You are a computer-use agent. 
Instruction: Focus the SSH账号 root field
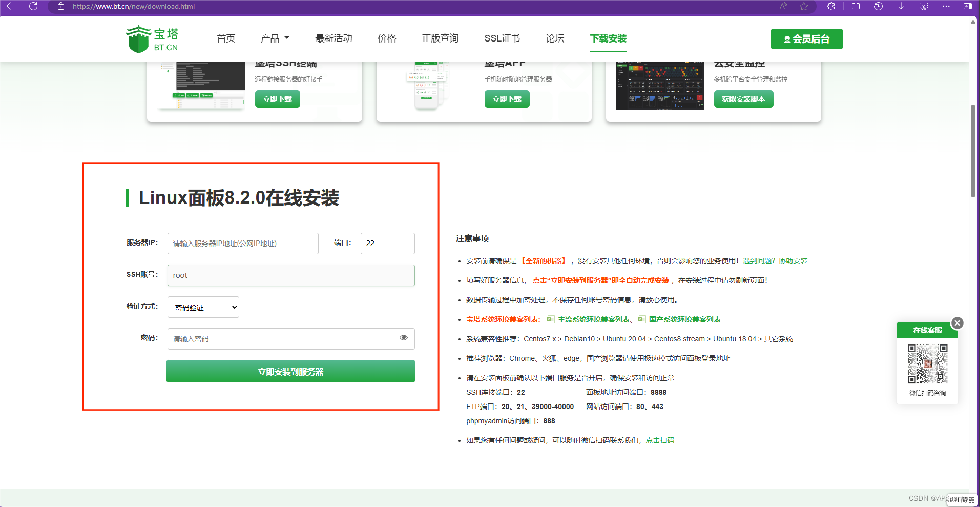point(291,275)
